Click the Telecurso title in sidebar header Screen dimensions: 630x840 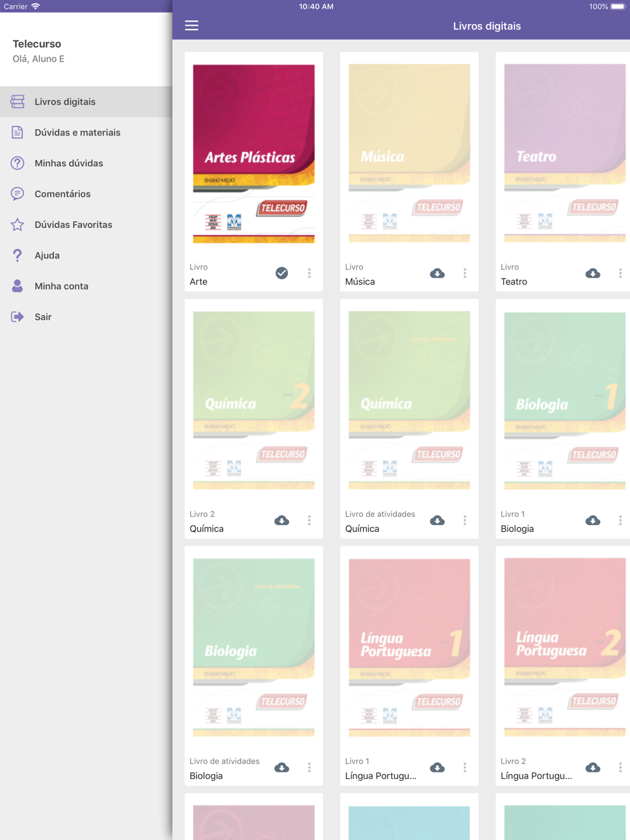(x=37, y=43)
